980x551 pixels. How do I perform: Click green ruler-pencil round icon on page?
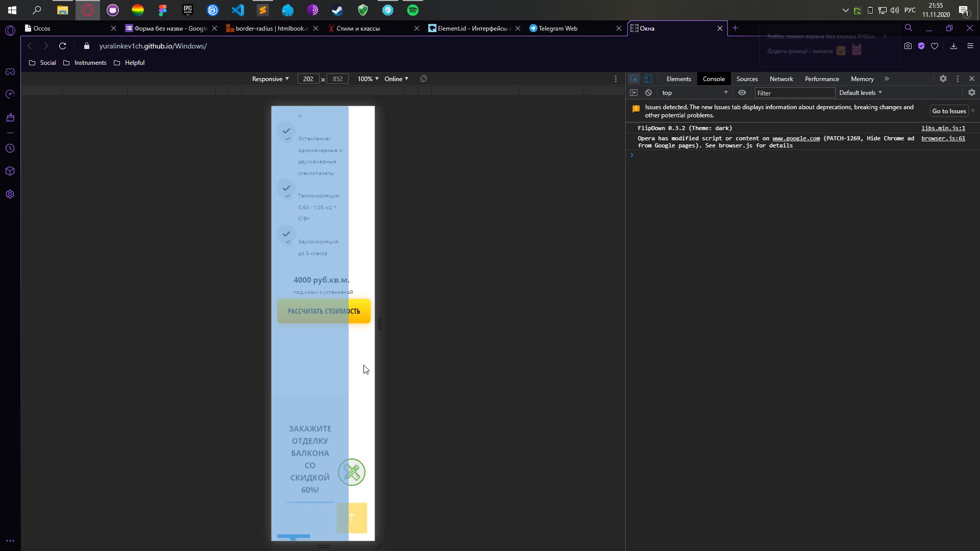click(352, 472)
